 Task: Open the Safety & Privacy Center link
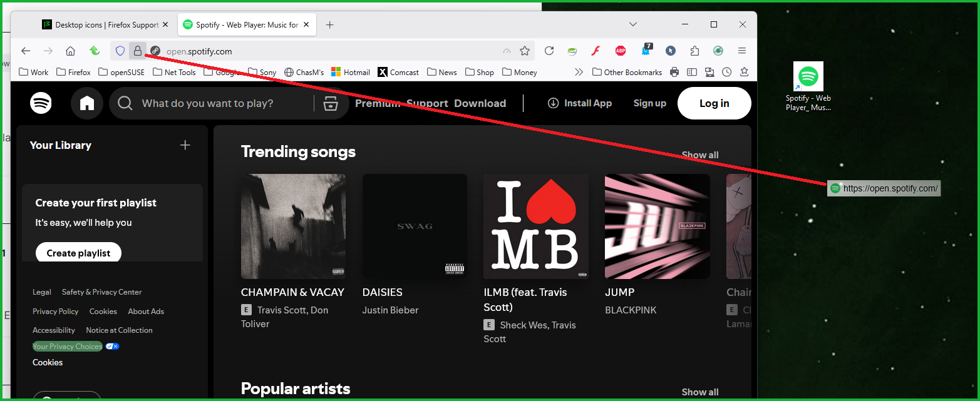pyautogui.click(x=101, y=292)
